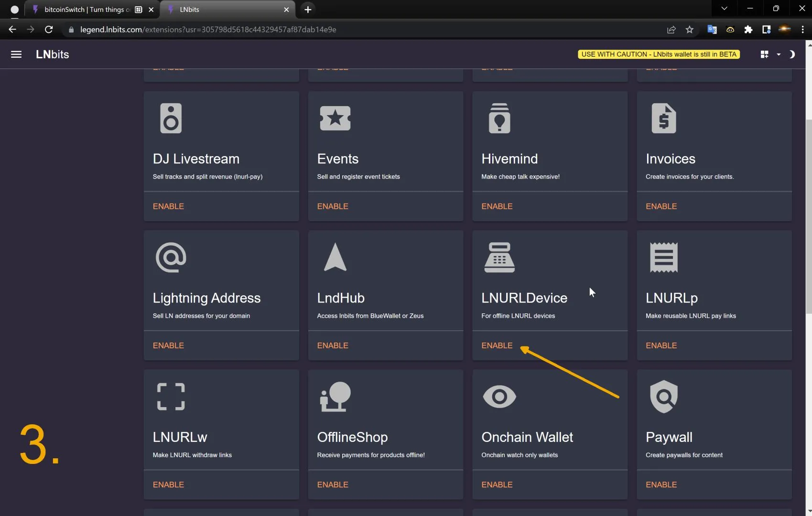
Task: Click the Events ticket star icon
Action: click(x=335, y=118)
